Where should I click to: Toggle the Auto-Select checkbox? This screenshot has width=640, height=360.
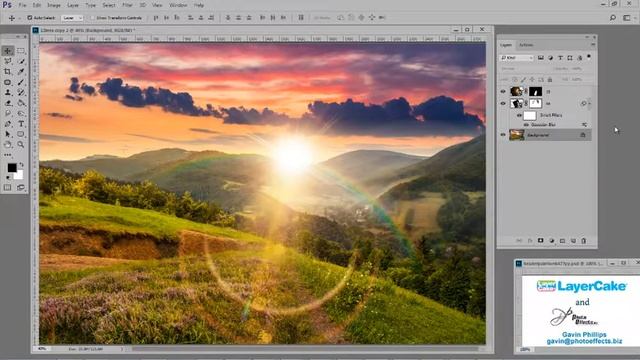point(29,18)
